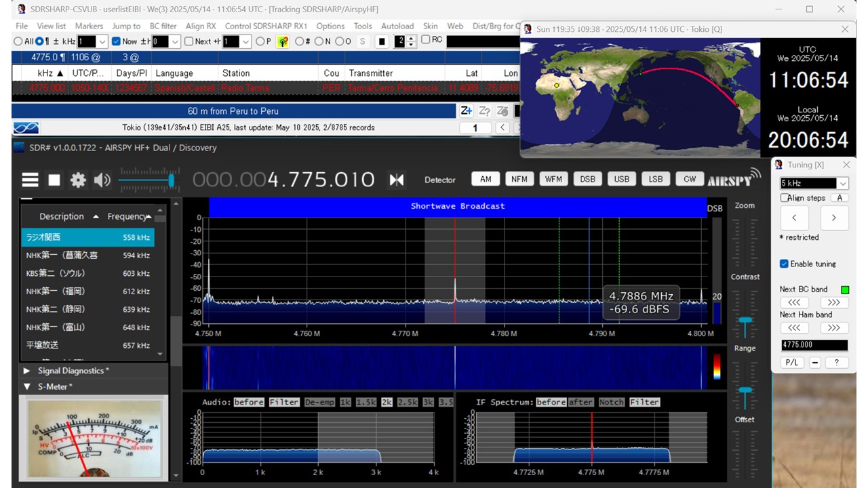Image resolution: width=868 pixels, height=488 pixels.
Task: Toggle the Next +H checkbox
Action: coord(189,41)
